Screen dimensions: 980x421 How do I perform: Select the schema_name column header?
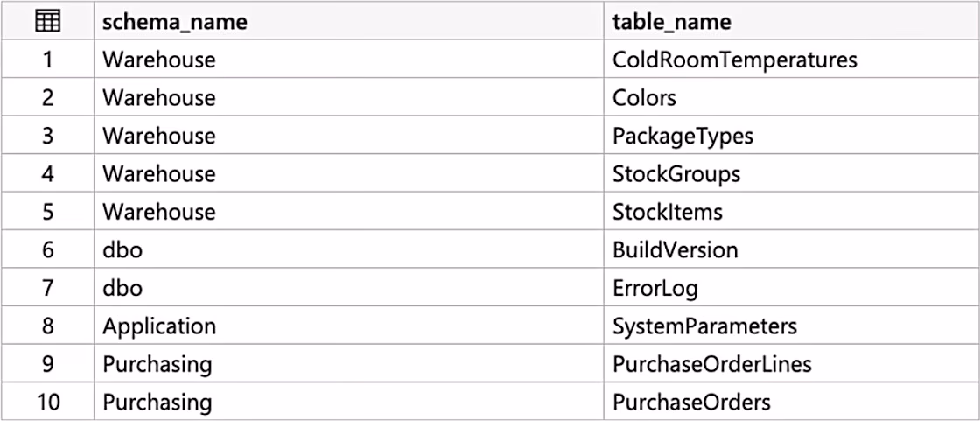tap(349, 21)
